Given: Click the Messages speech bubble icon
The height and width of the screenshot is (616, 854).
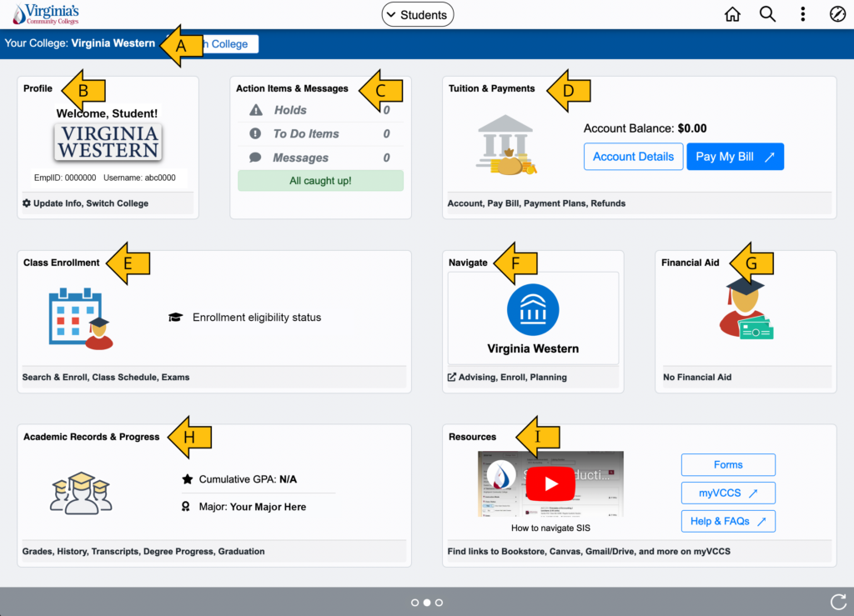Looking at the screenshot, I should click(255, 158).
